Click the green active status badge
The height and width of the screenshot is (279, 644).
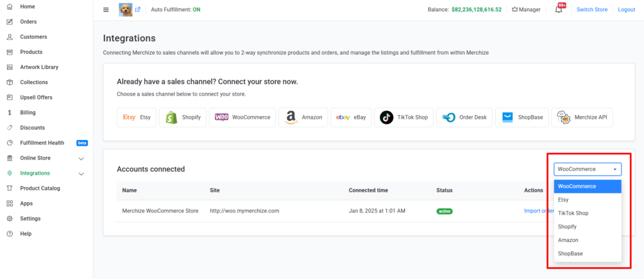tap(445, 211)
